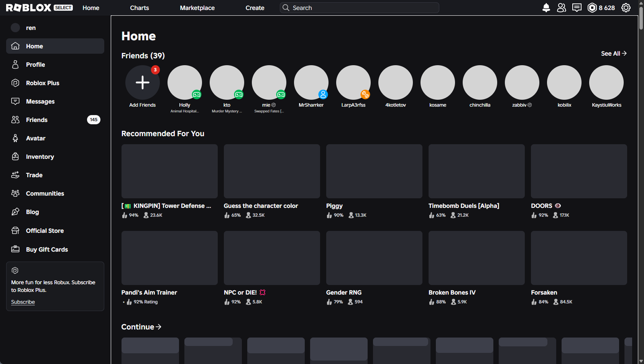Click the Communities group icon in sidebar

(15, 193)
